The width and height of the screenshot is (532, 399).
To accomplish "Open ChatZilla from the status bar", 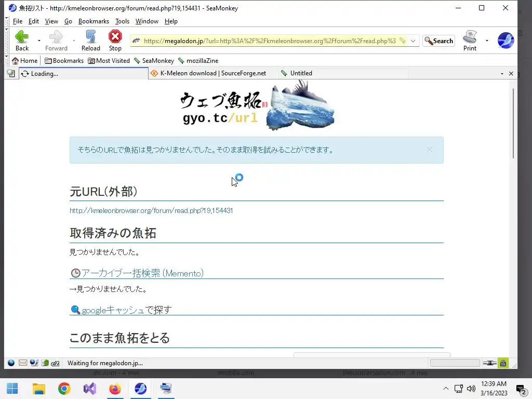I will coord(55,363).
